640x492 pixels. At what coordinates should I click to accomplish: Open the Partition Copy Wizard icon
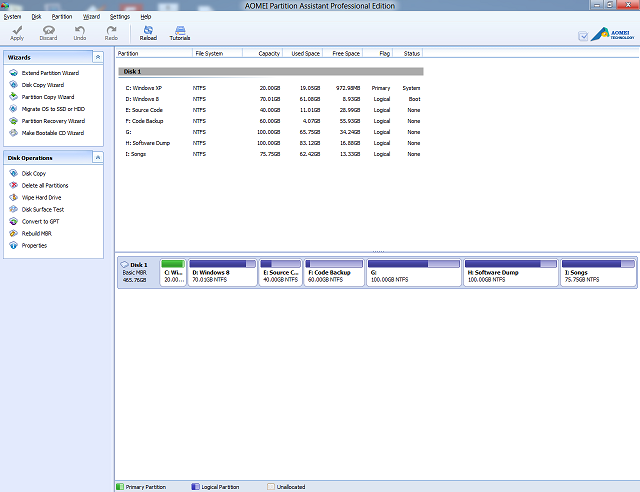pos(13,96)
